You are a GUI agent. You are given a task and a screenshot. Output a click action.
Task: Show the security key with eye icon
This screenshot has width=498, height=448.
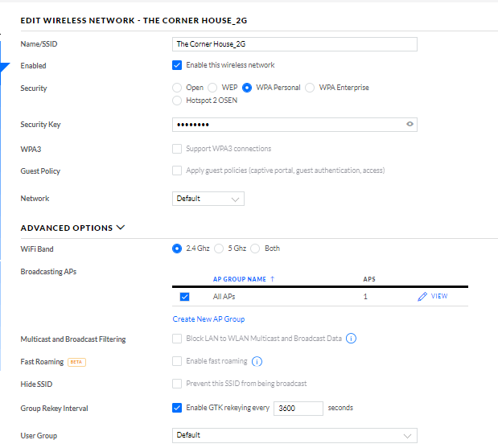coord(410,125)
